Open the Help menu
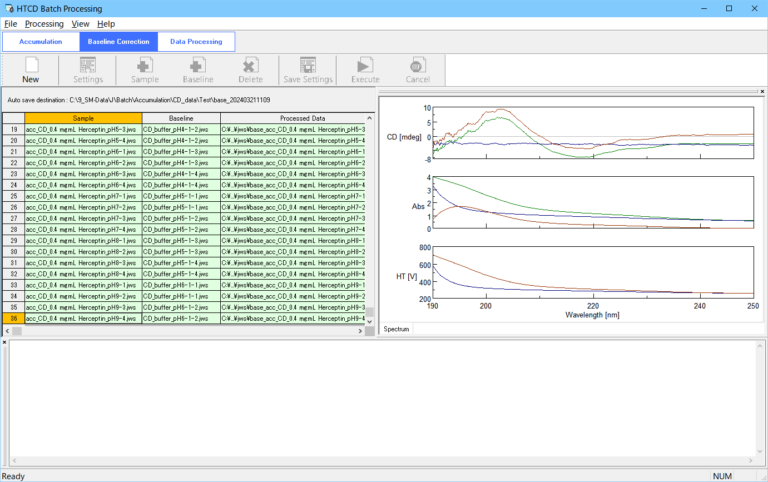 [x=106, y=24]
